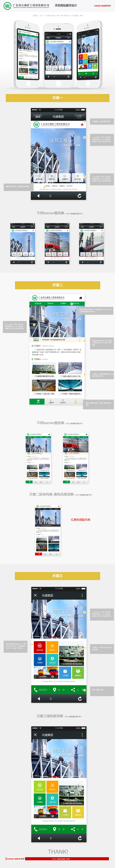Select banner pagination dots in large 方案一 mockup
The height and width of the screenshot is (868, 115).
point(58,170)
